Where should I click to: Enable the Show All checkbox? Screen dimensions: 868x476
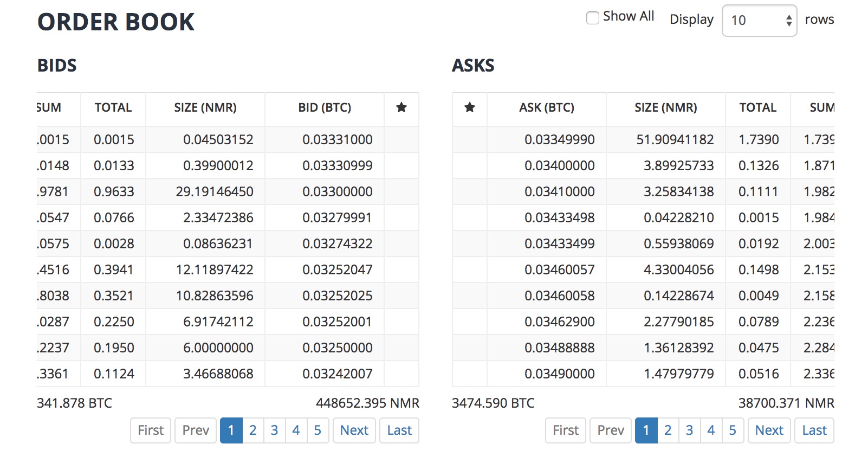[593, 17]
